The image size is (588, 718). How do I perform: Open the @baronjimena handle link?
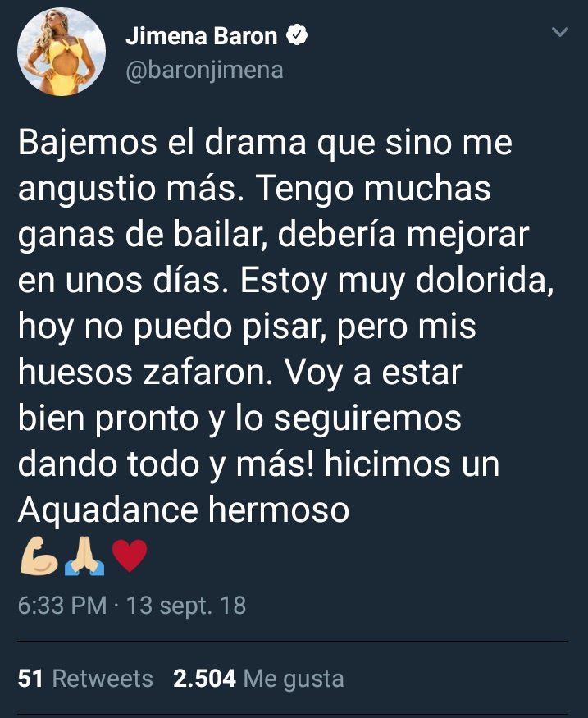pos(204,71)
